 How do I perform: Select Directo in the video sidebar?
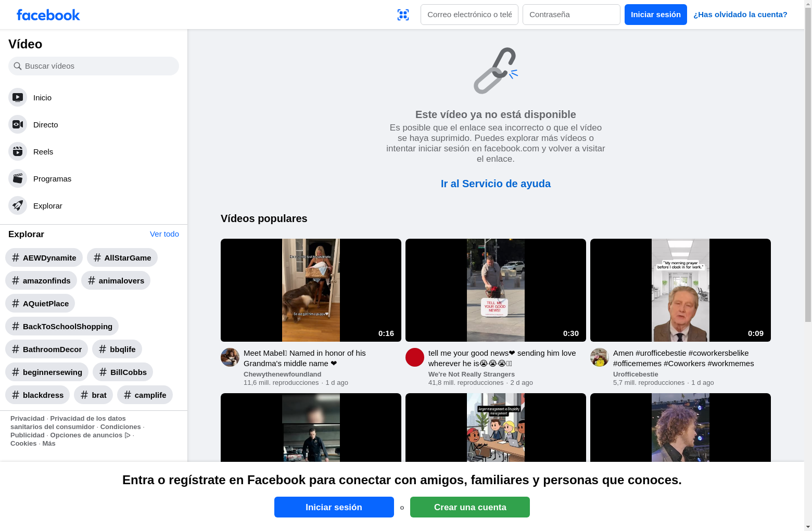click(94, 124)
